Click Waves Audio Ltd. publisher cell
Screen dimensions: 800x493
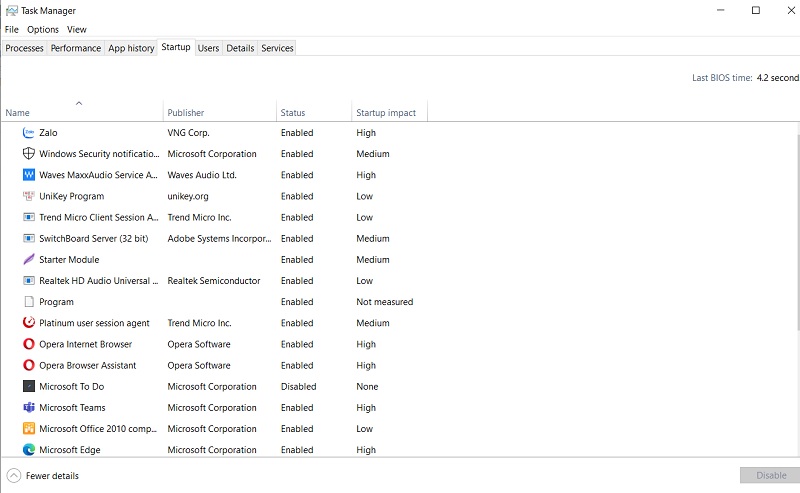pos(202,175)
